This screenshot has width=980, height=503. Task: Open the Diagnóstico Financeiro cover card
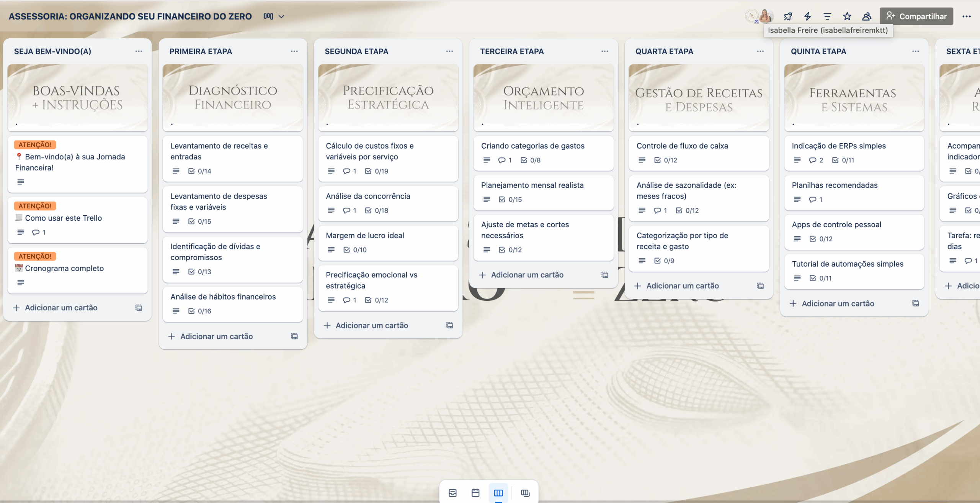tap(233, 98)
